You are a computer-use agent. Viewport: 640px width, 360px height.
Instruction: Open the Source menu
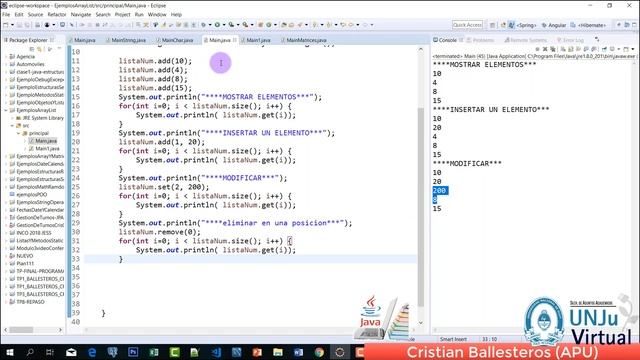pyautogui.click(x=35, y=14)
